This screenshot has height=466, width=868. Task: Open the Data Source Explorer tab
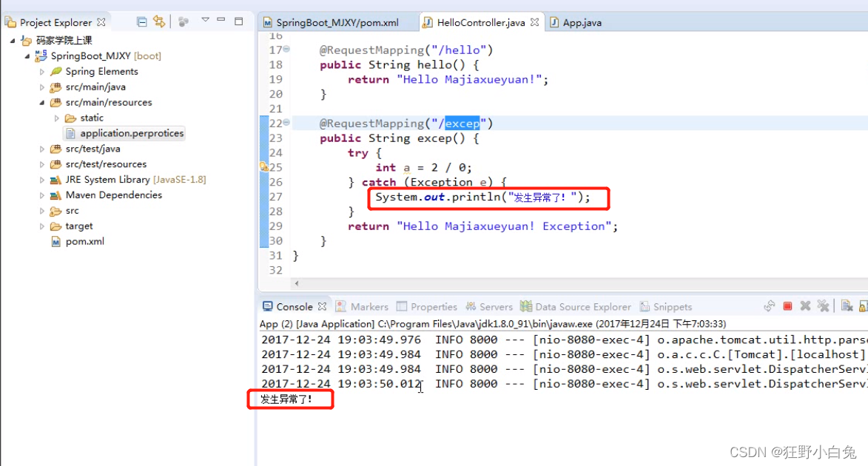576,307
